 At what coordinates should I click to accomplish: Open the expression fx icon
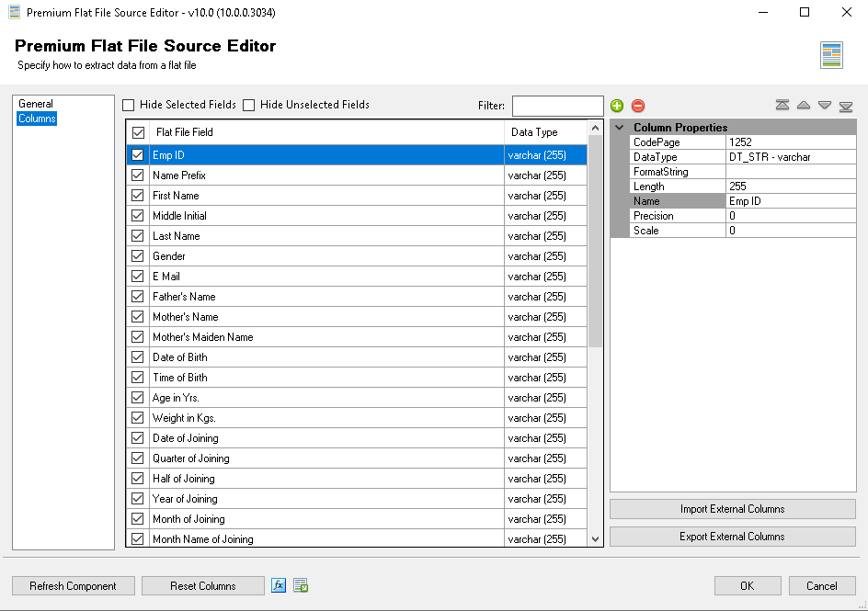point(279,585)
